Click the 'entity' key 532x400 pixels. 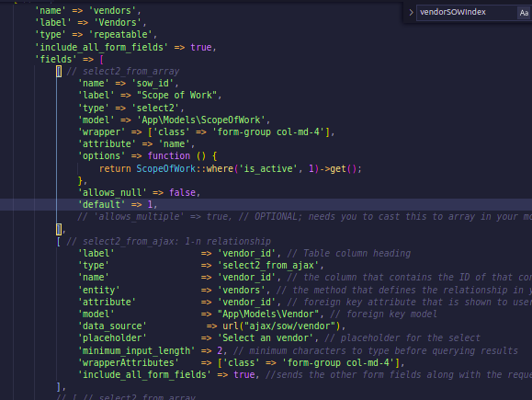point(98,290)
